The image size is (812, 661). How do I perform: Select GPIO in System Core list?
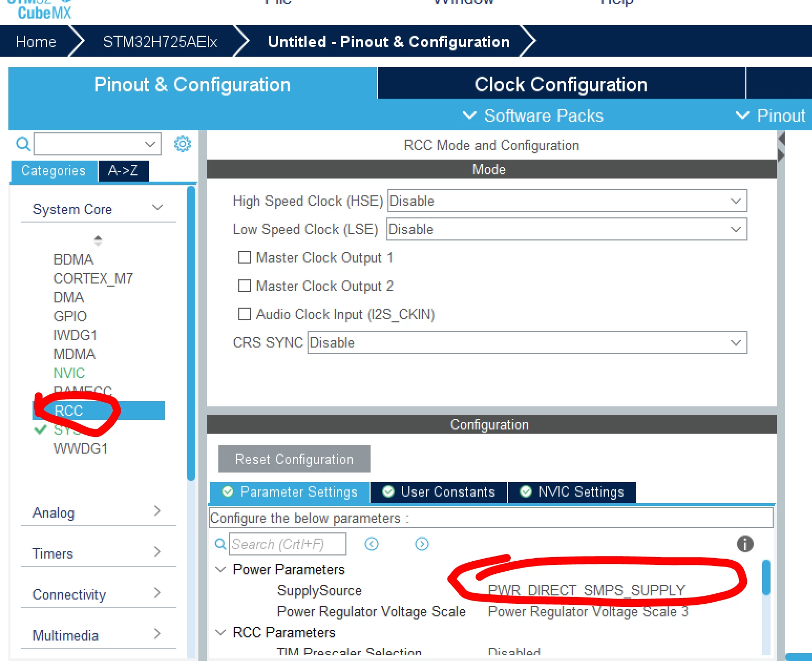click(70, 316)
